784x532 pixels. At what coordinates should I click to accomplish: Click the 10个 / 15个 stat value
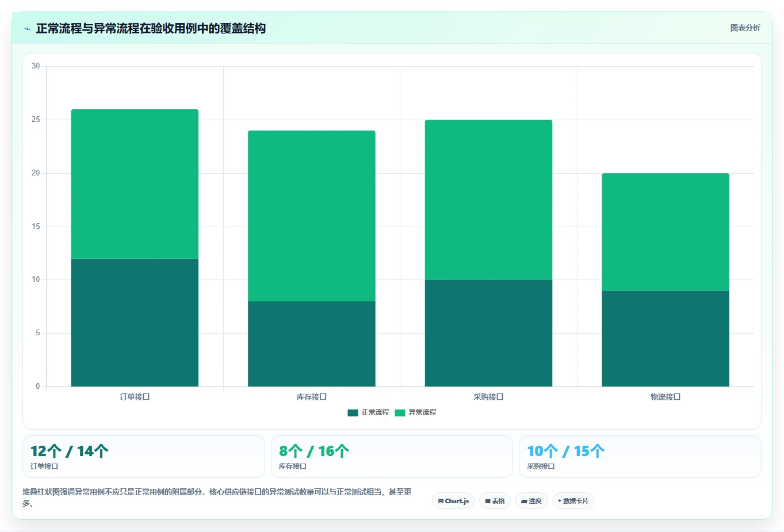[565, 451]
